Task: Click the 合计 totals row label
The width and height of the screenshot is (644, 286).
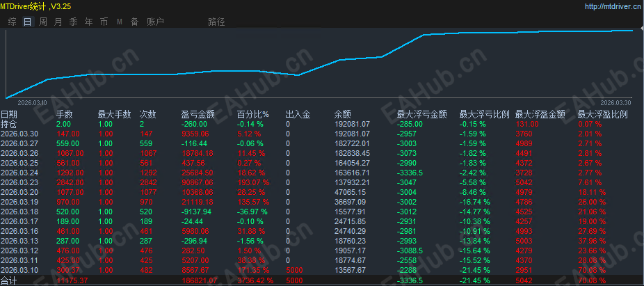Action: click(7, 280)
